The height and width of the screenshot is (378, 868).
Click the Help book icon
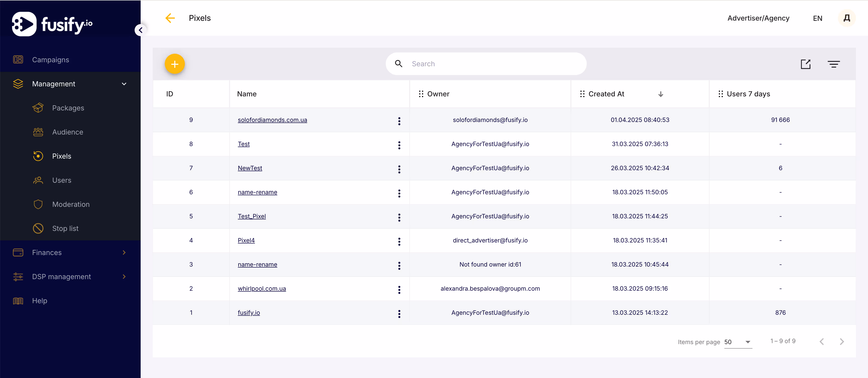pos(18,301)
